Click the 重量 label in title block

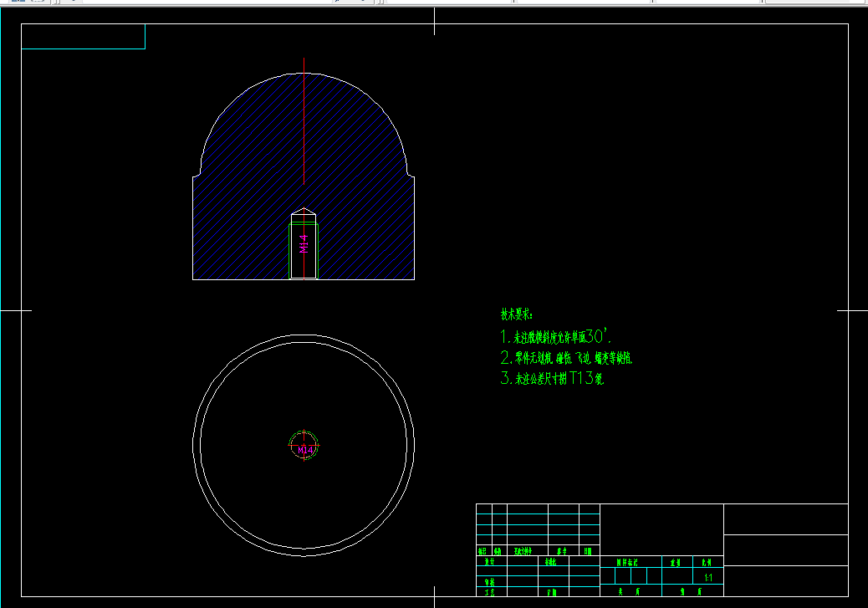pyautogui.click(x=676, y=563)
